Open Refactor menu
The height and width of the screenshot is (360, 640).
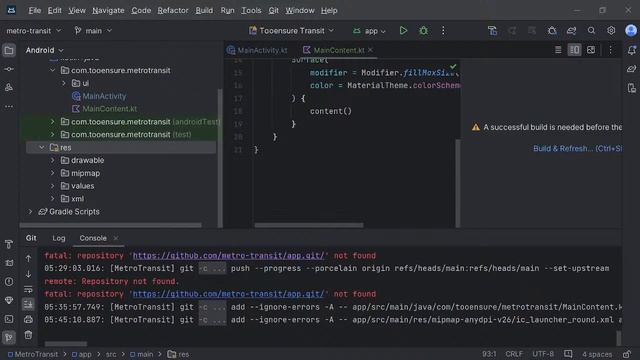pos(173,11)
